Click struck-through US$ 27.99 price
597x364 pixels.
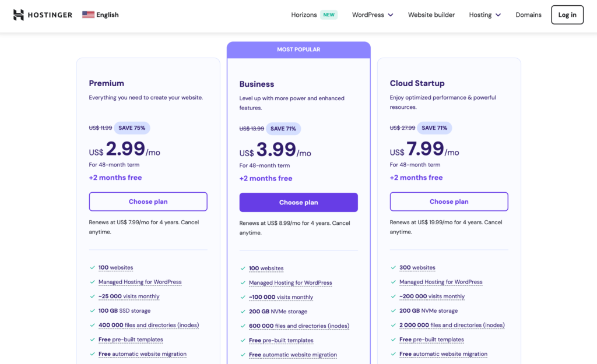point(402,128)
